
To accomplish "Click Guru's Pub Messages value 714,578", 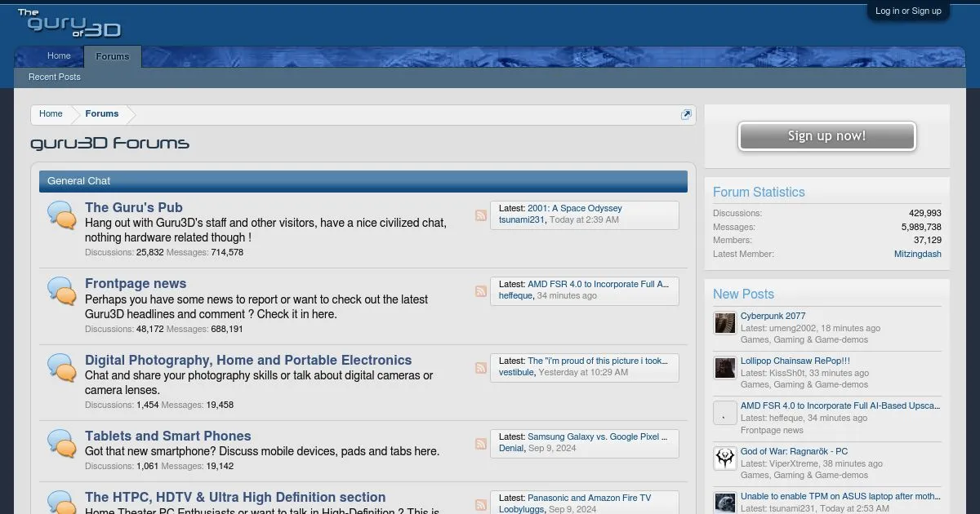I will (227, 252).
